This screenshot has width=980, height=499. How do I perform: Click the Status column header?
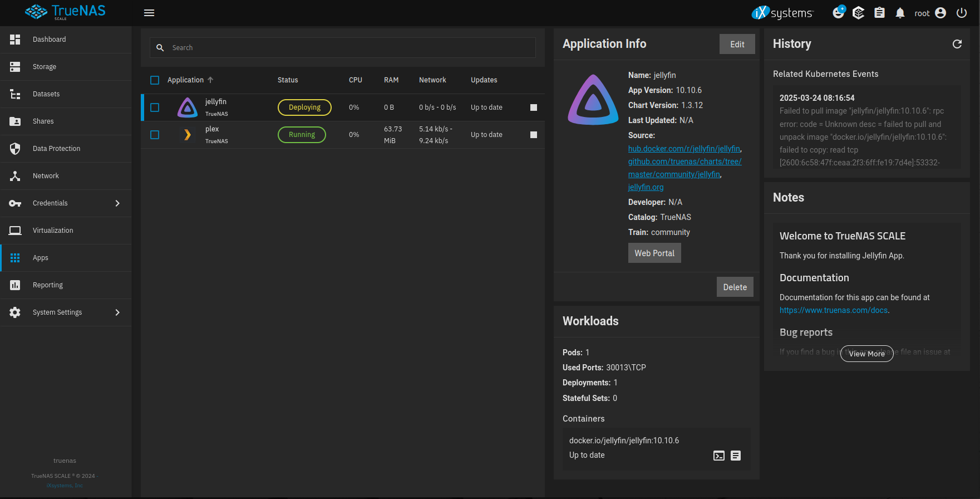[288, 80]
